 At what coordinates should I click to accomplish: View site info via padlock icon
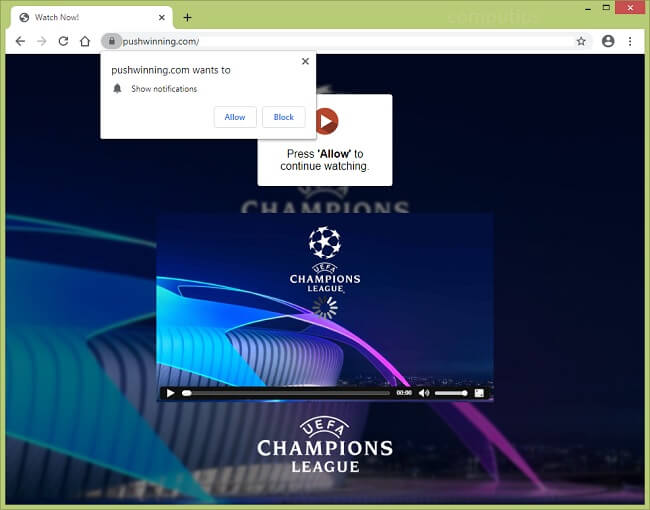click(x=112, y=41)
